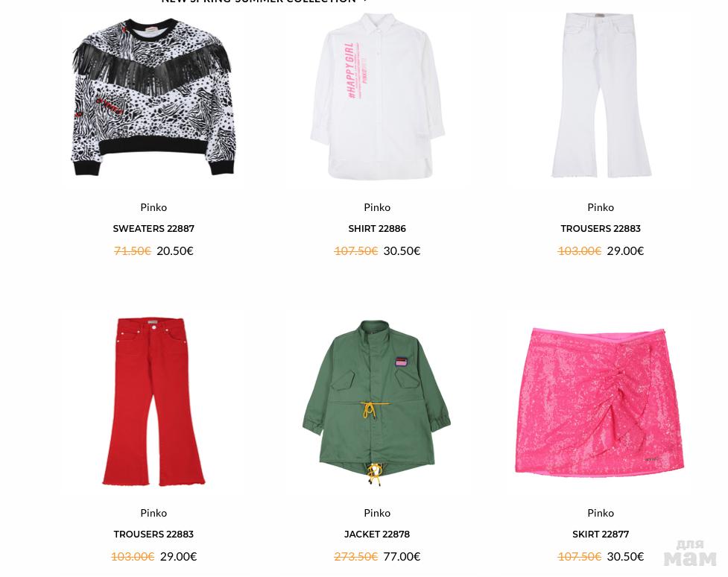Click the SHIRT 22886 product title

[377, 229]
